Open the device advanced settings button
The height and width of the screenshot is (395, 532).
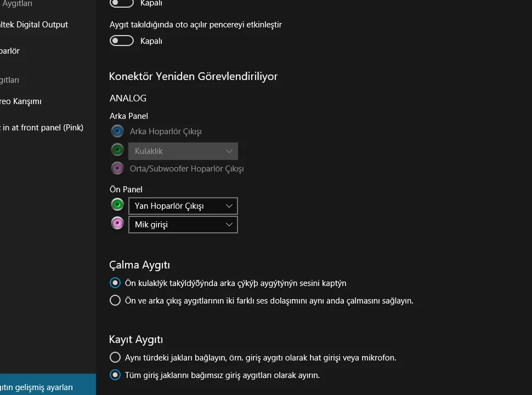click(x=37, y=387)
